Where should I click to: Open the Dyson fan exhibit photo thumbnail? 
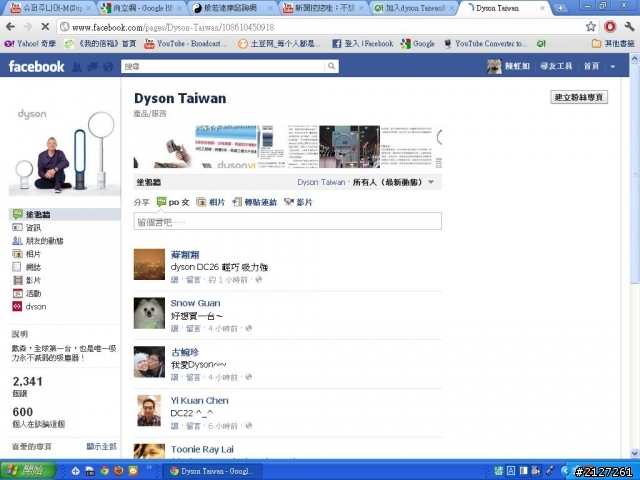[x=349, y=147]
